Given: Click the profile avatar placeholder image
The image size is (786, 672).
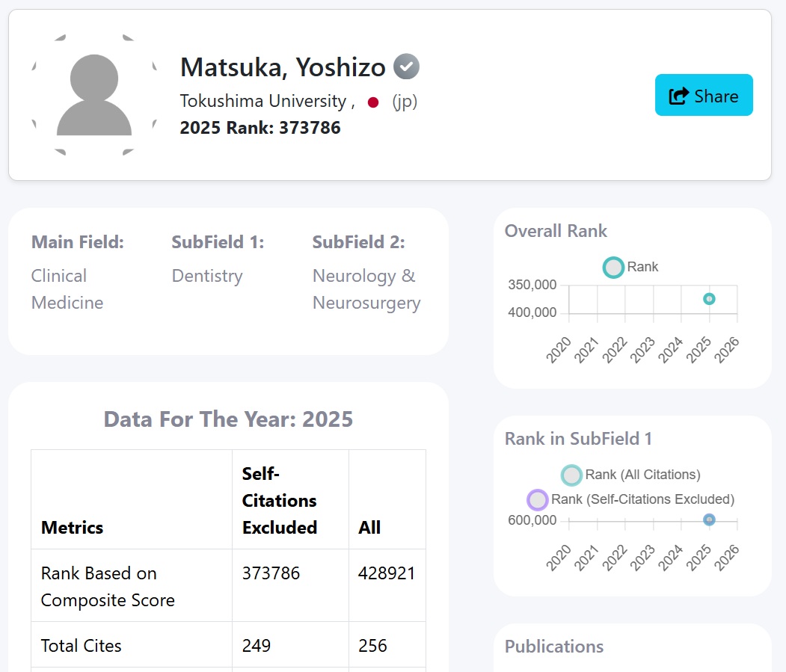Looking at the screenshot, I should pos(94,95).
